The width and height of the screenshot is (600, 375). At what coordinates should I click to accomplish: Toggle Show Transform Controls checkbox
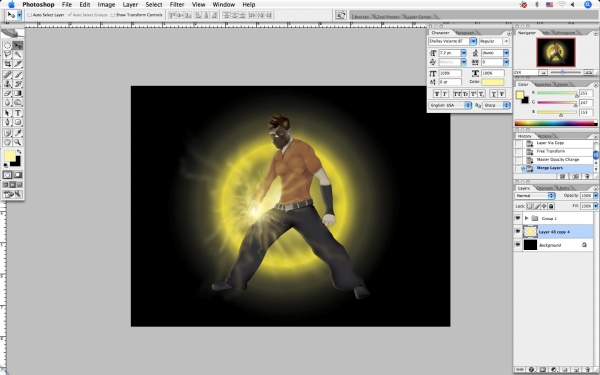click(x=112, y=15)
